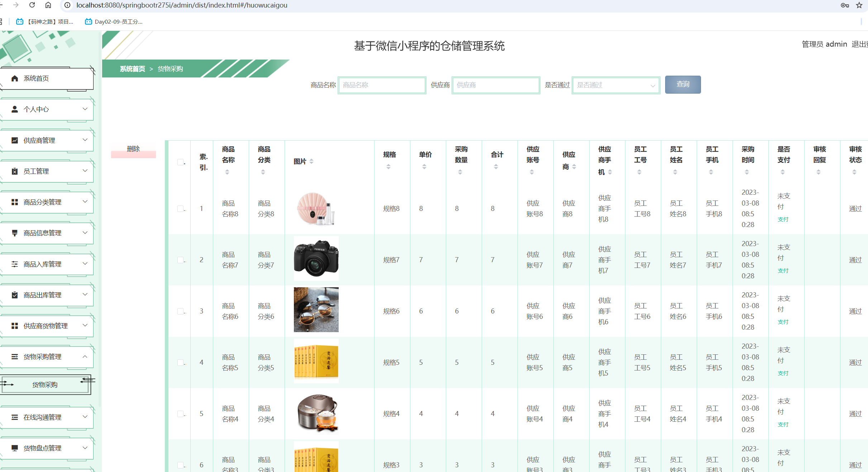
Task: Open the 是否通过 dropdown
Action: pos(616,85)
